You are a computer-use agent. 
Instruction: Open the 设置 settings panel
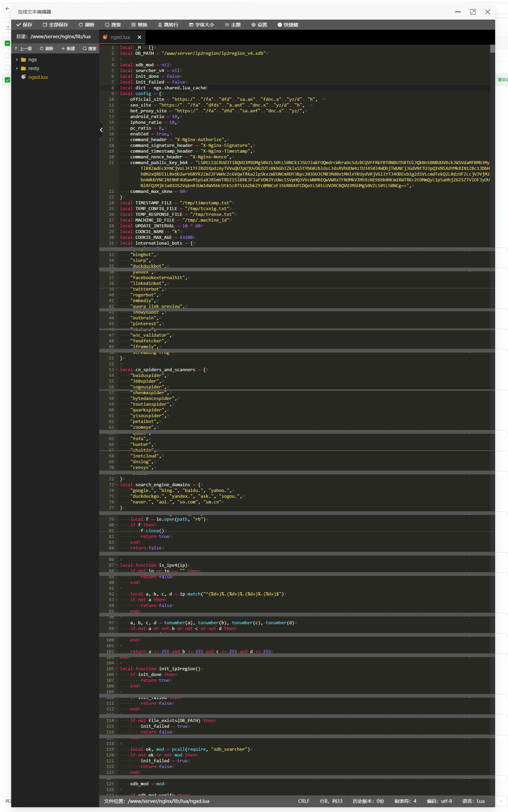coord(259,25)
